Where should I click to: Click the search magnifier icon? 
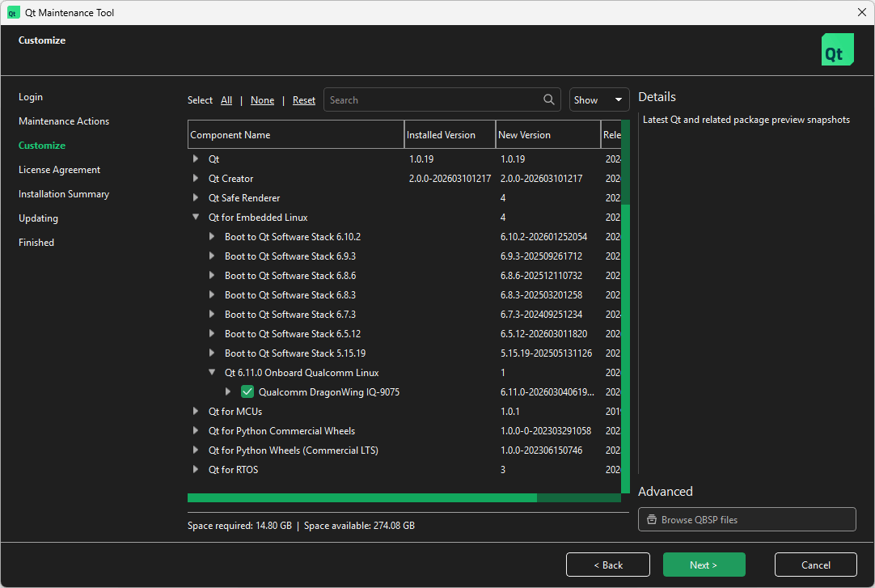pos(549,99)
